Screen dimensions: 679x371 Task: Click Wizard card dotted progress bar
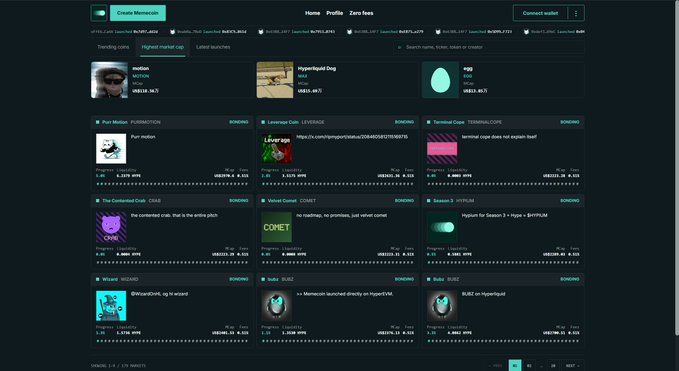click(x=172, y=341)
